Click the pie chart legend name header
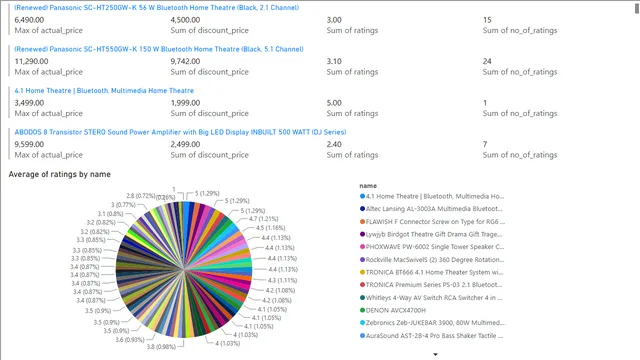Screen dimensions: 640x360 coord(368,186)
